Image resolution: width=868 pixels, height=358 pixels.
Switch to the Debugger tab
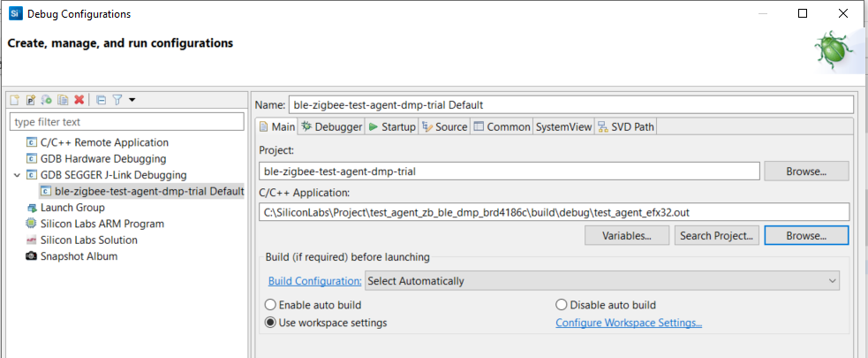tap(331, 127)
